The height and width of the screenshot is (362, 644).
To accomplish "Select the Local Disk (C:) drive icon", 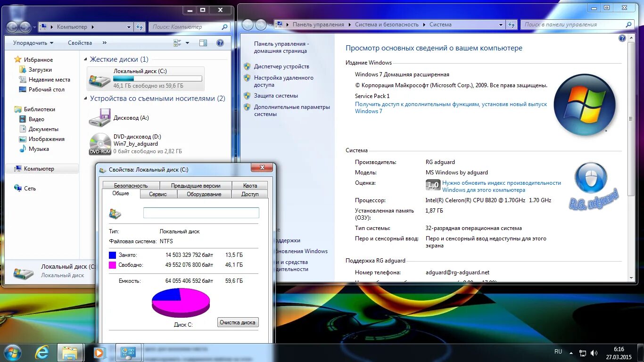I will (99, 79).
